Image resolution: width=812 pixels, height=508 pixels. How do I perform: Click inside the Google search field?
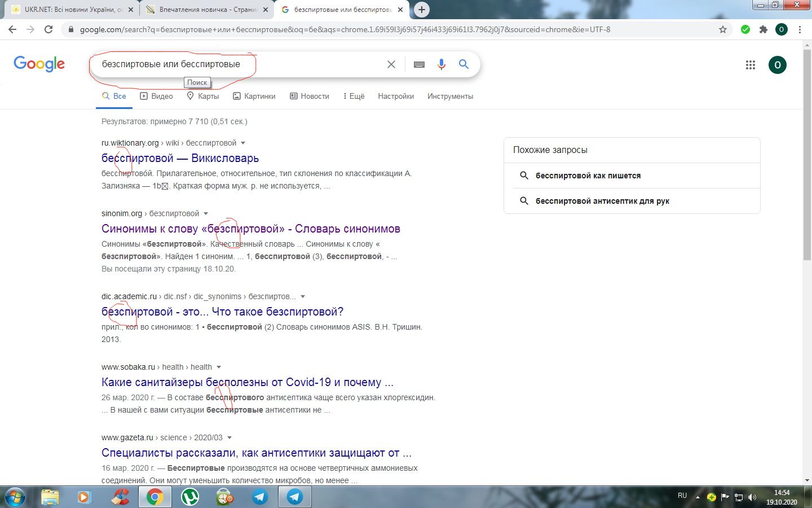point(237,64)
